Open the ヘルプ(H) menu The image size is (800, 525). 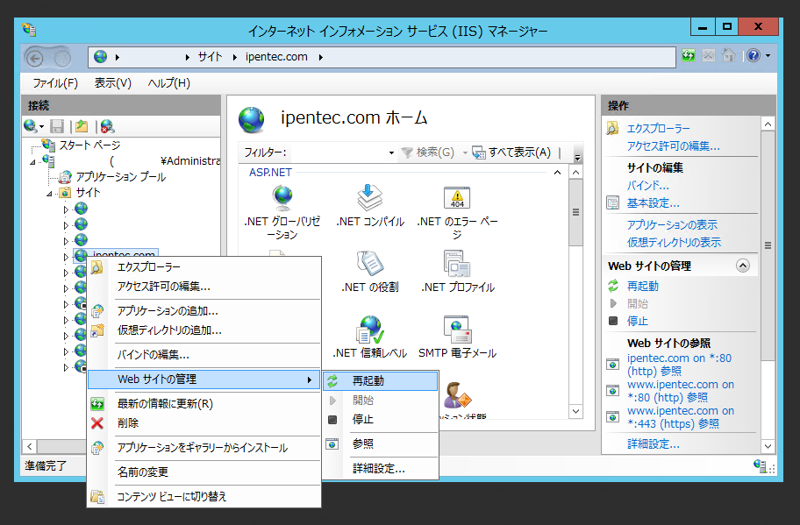pos(169,83)
